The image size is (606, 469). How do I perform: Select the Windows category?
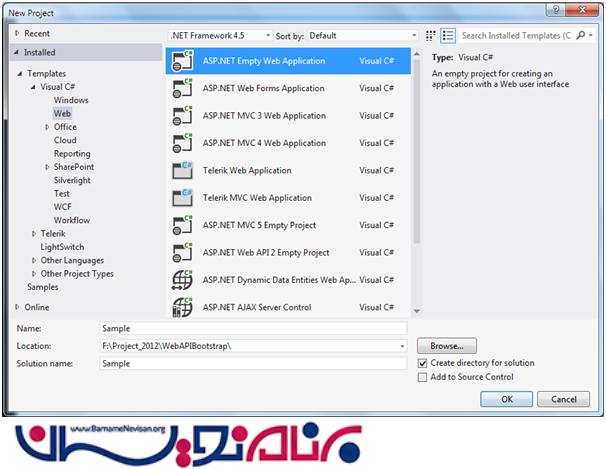pos(71,100)
